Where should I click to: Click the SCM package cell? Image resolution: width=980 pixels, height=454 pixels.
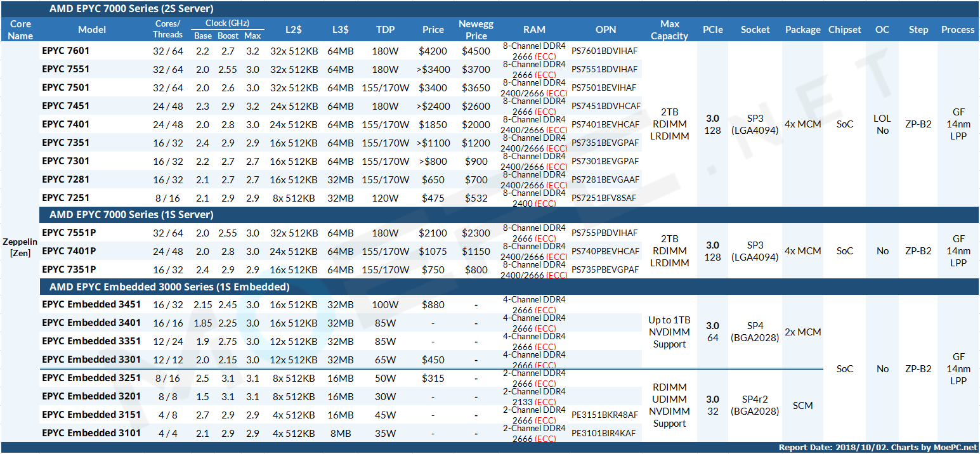point(802,406)
